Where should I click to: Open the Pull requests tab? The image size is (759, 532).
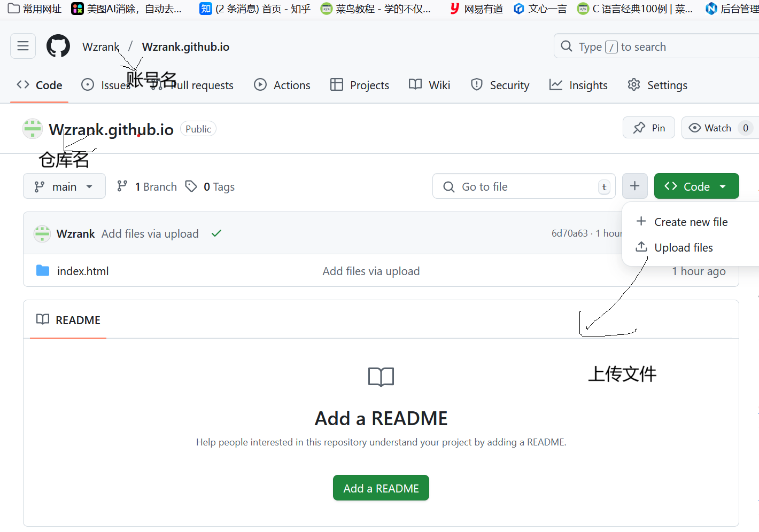point(192,85)
